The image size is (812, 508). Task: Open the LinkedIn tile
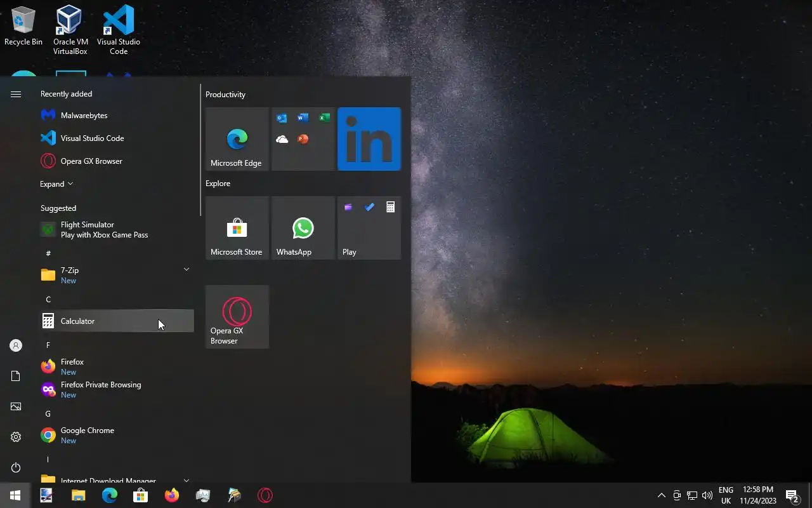point(369,139)
